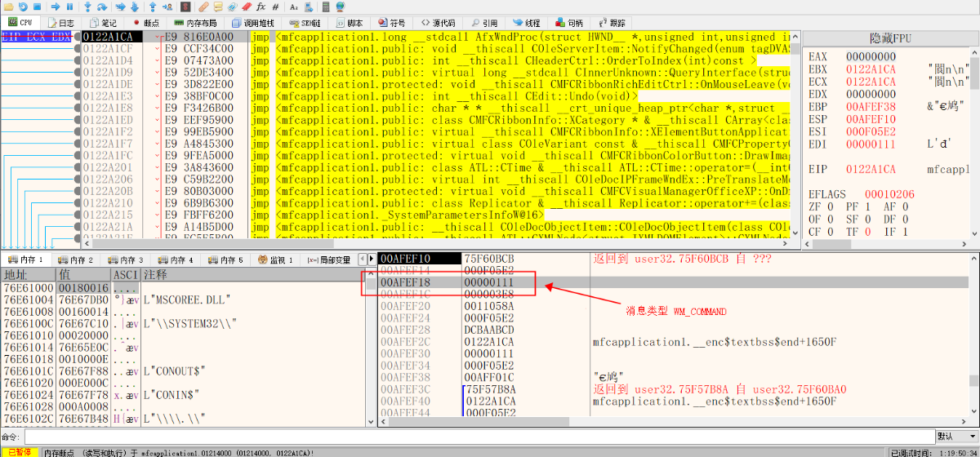This screenshot has height=457, width=980.
Task: Select the 内存 3 dump tab
Action: click(x=125, y=260)
